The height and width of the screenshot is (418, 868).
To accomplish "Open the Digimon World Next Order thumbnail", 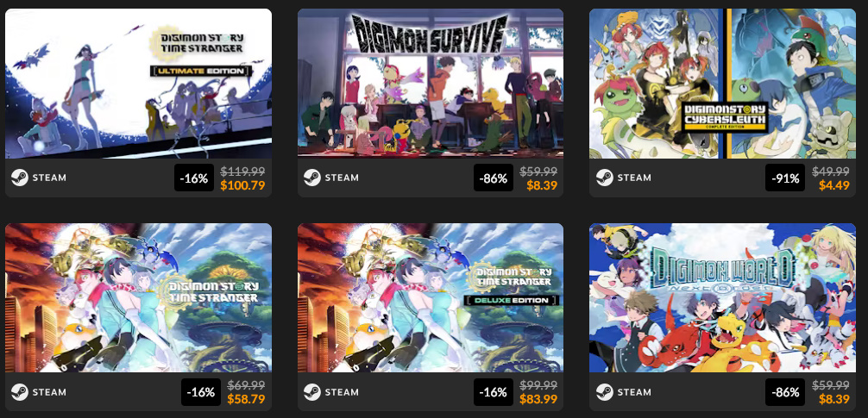I will tap(722, 297).
